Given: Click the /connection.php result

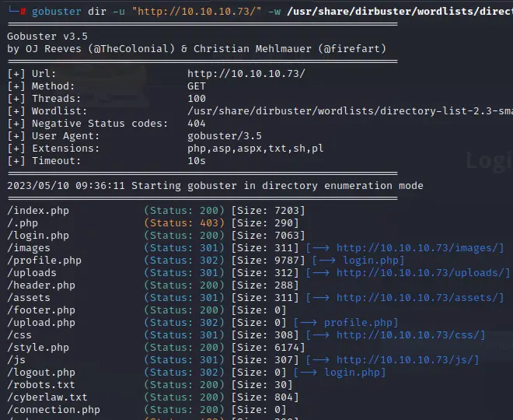Looking at the screenshot, I should (54, 410).
